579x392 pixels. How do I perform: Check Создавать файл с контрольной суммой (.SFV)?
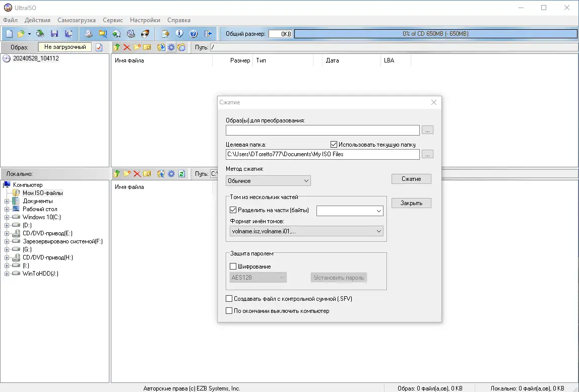pos(229,299)
